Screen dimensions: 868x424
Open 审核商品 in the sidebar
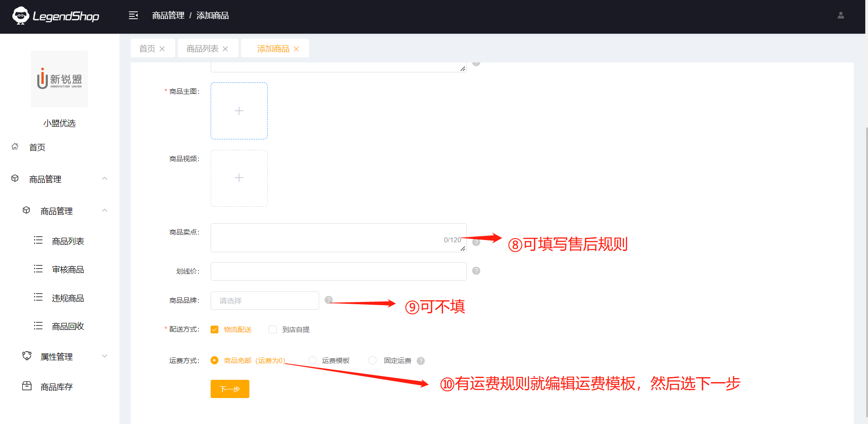68,270
